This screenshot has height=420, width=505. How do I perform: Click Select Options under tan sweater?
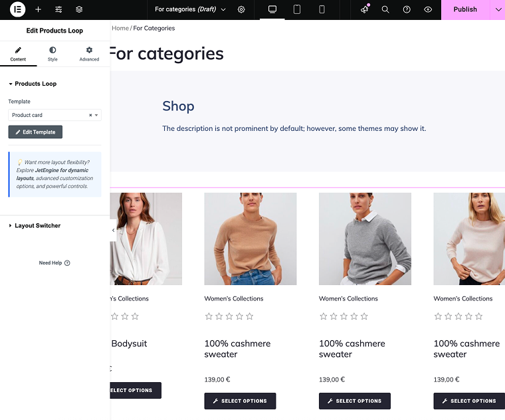coord(240,401)
